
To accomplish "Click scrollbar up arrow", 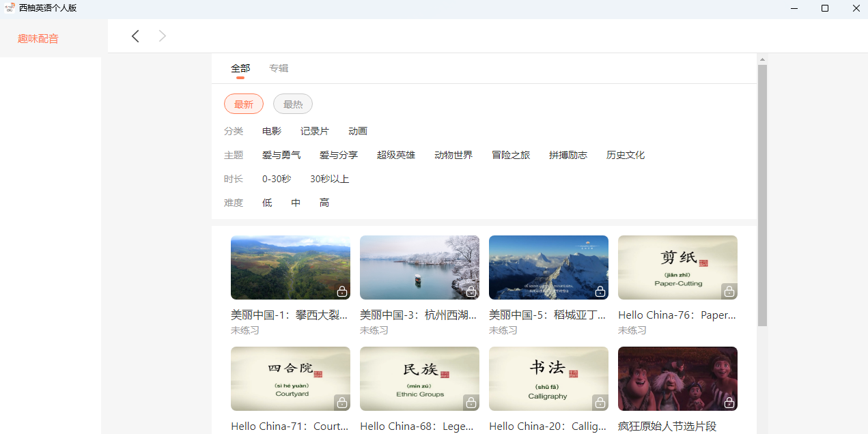I will click(x=763, y=59).
